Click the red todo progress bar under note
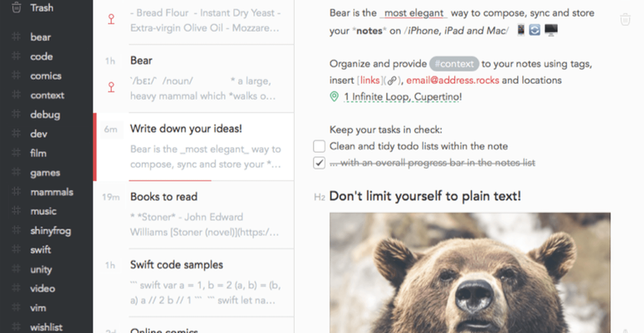Image resolution: width=644 pixels, height=333 pixels. coord(170,180)
